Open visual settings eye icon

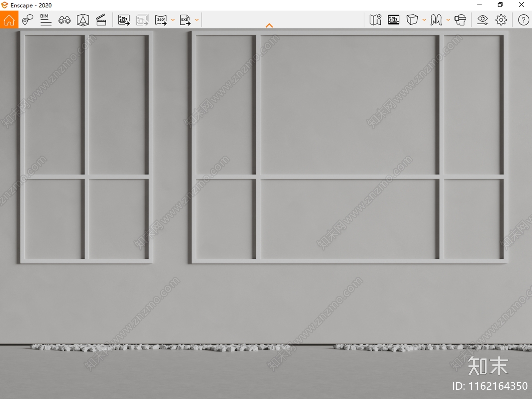coord(482,20)
